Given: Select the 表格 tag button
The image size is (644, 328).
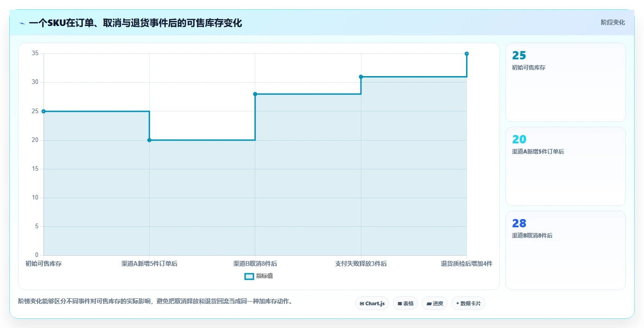Looking at the screenshot, I should click(405, 303).
